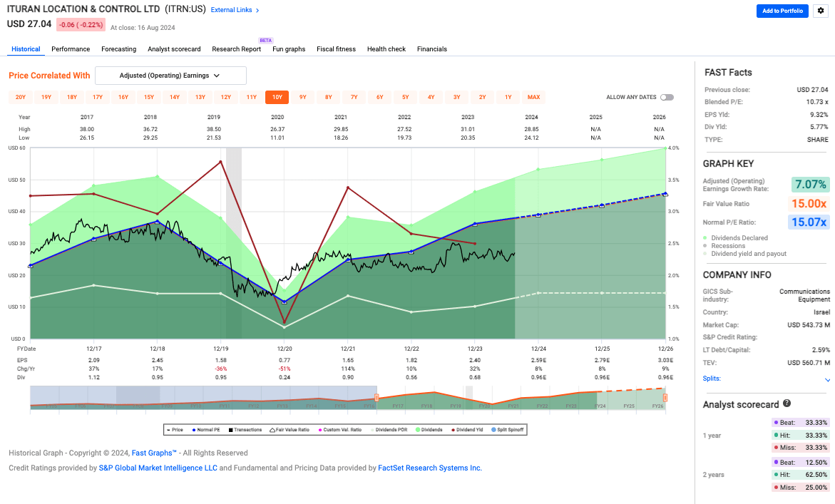Image resolution: width=835 pixels, height=504 pixels.
Task: Click the Dividend Yld legend icon
Action: click(453, 429)
